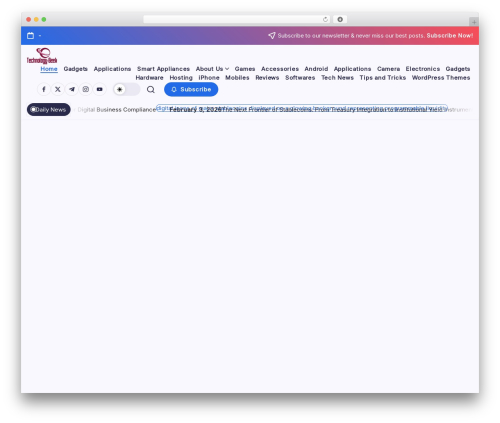This screenshot has height=423, width=500.
Task: Open the Telegram social icon
Action: coord(72,89)
